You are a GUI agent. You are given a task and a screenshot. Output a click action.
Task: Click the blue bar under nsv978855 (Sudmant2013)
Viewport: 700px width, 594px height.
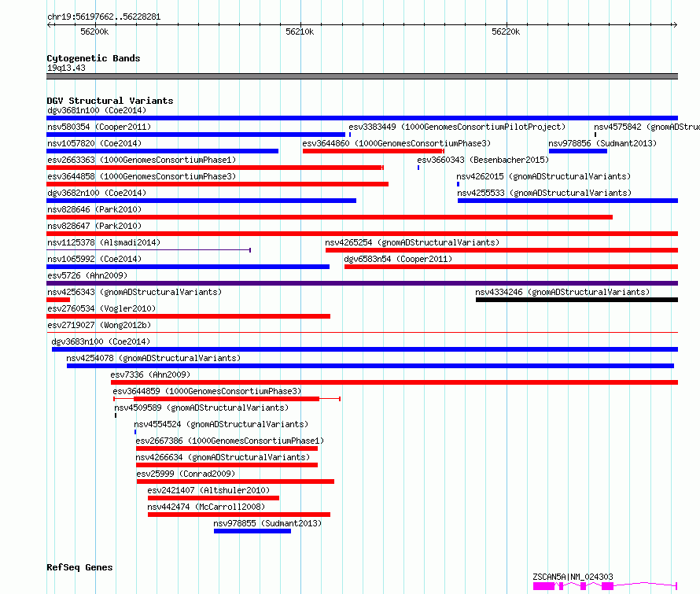pyautogui.click(x=252, y=531)
